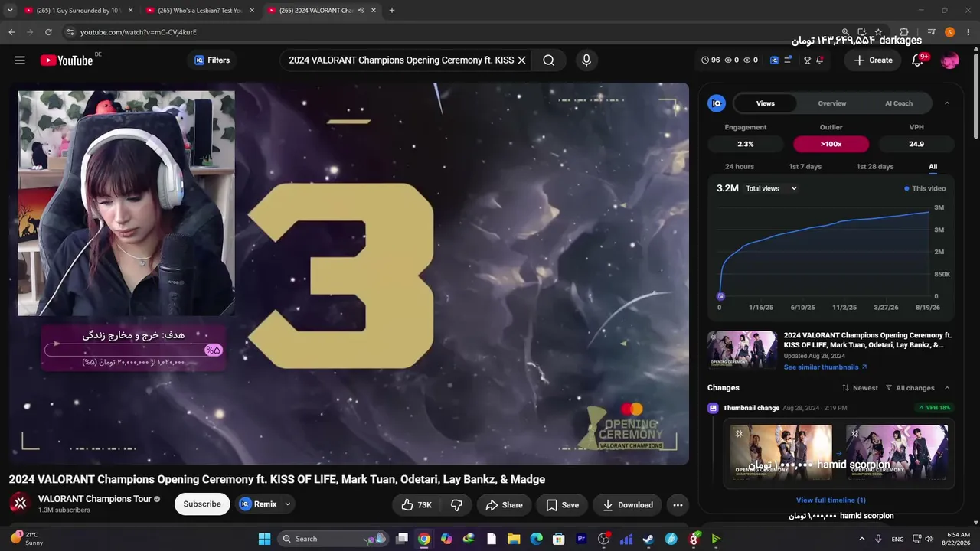Image resolution: width=980 pixels, height=551 pixels.
Task: Show hidden icons in system tray
Action: tap(863, 539)
